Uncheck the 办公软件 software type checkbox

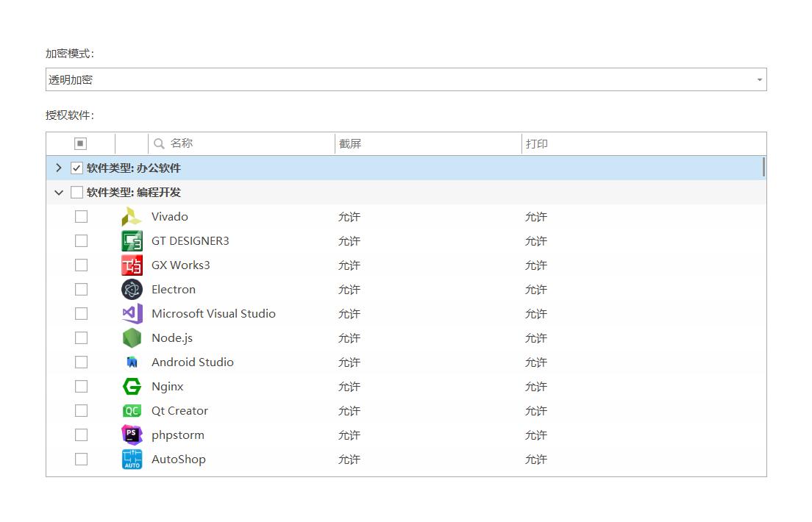pyautogui.click(x=76, y=168)
